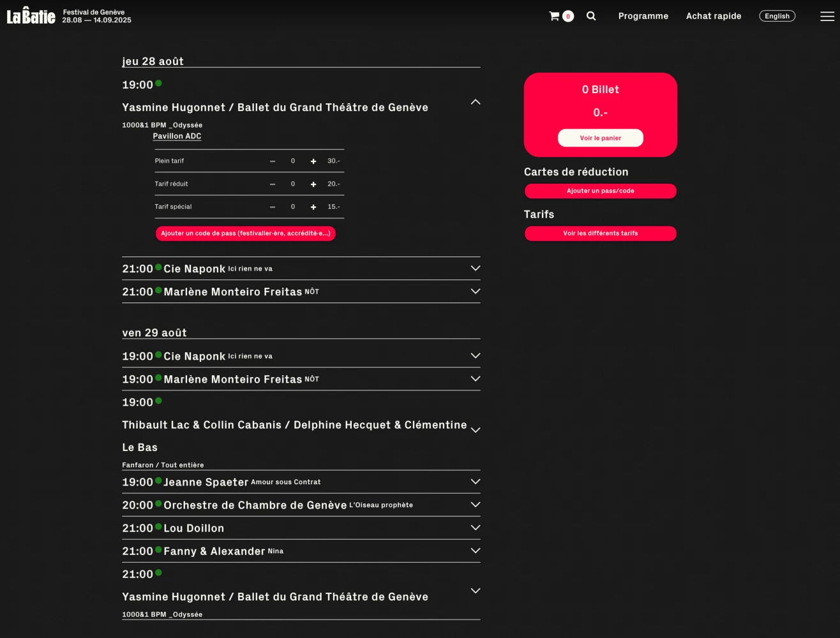This screenshot has width=840, height=638.
Task: Open the Pavillon ADC venue link
Action: click(177, 136)
